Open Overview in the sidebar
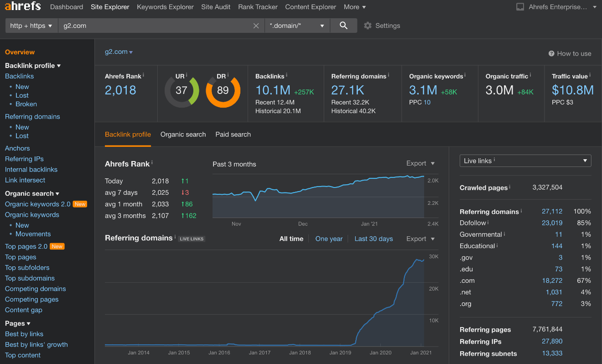 coord(20,52)
